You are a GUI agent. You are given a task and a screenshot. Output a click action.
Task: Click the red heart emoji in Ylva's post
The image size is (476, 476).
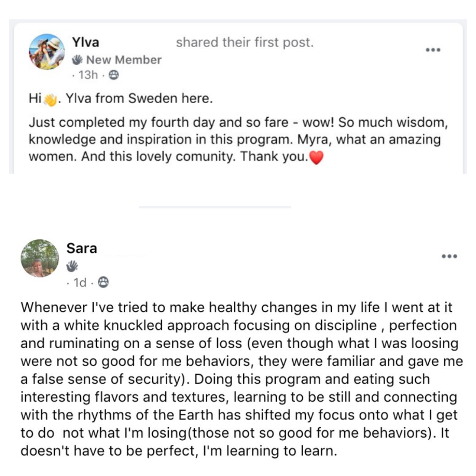(x=316, y=157)
